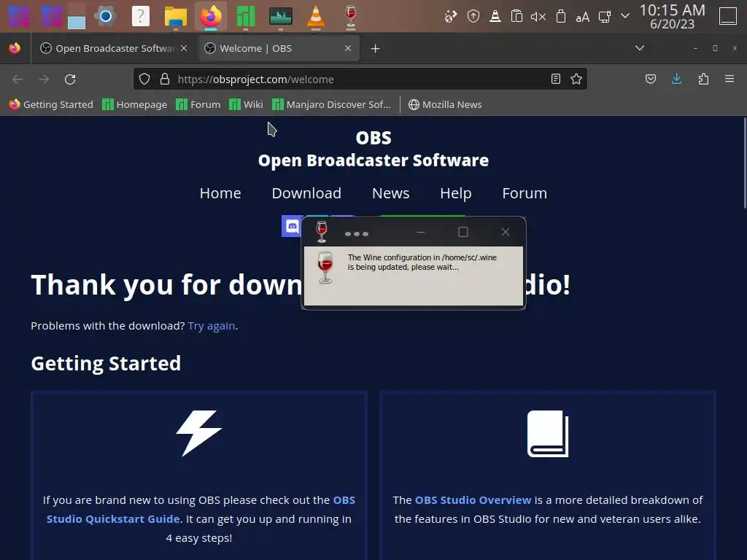This screenshot has width=747, height=560.
Task: Switch to Open Broadcaster Software tab
Action: click(114, 49)
